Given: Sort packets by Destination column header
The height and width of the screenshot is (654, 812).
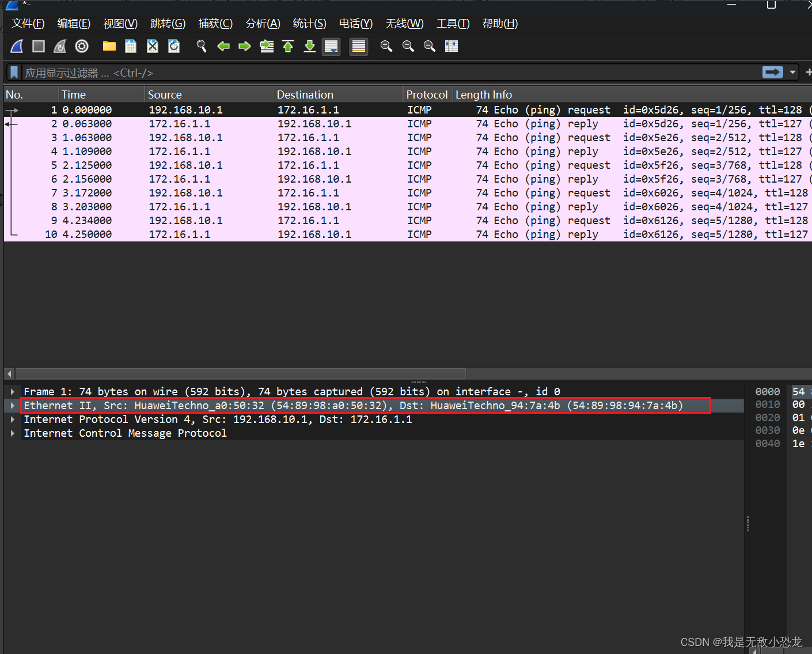Looking at the screenshot, I should (338, 94).
